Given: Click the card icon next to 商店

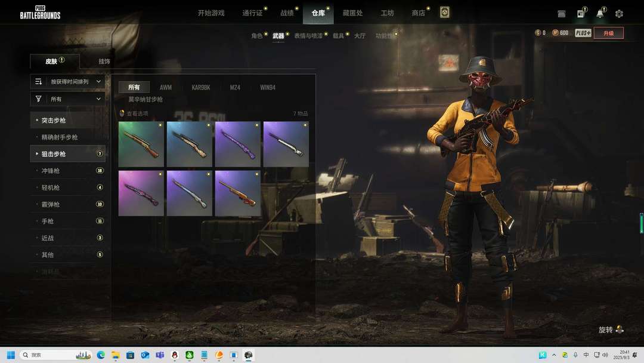Looking at the screenshot, I should [444, 13].
